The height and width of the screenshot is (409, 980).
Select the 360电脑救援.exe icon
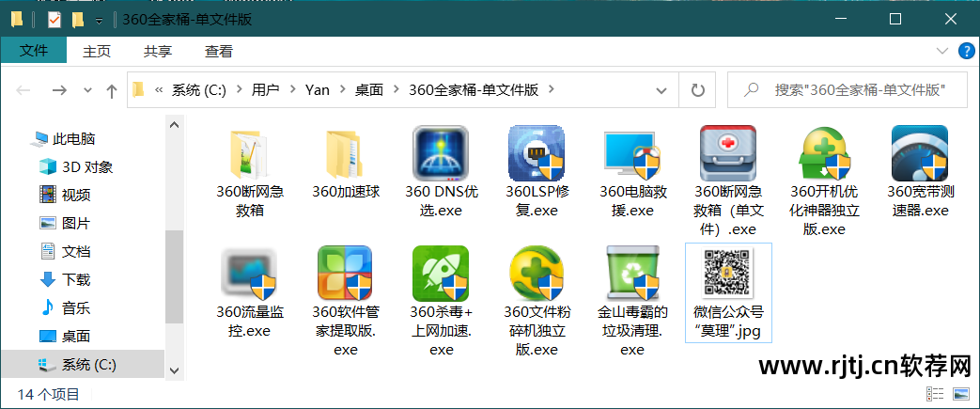point(631,153)
